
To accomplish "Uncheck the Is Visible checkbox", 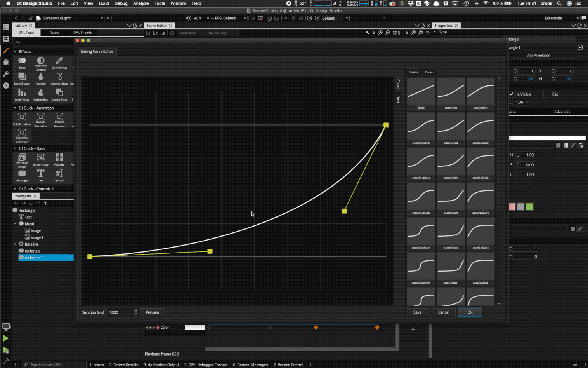I will 511,94.
